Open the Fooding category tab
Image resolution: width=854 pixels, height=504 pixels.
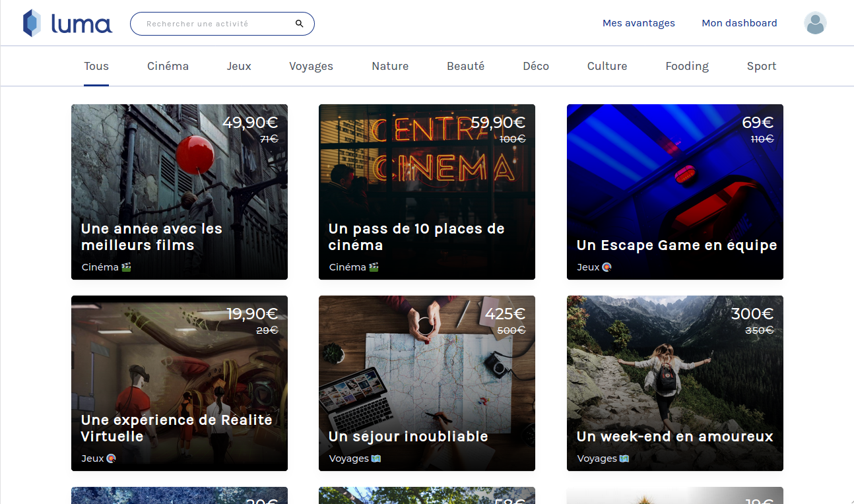pyautogui.click(x=687, y=66)
